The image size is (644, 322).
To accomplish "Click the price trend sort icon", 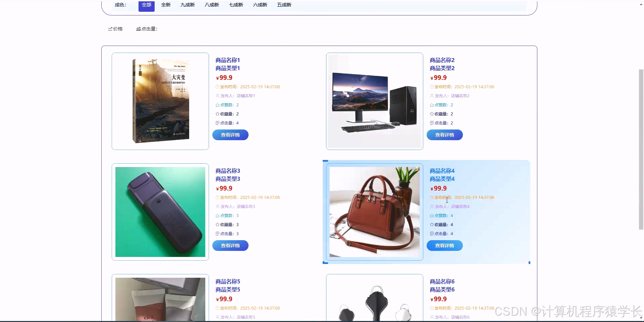I will coord(111,29).
